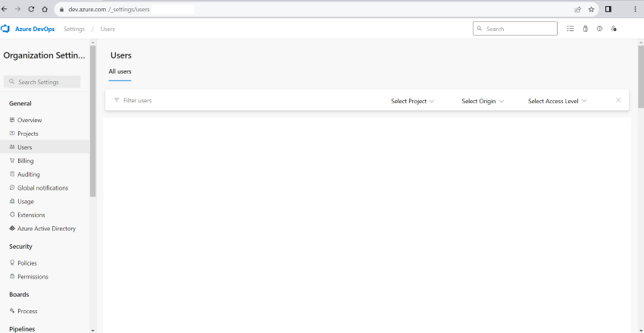Screen dimensions: 644x333
Task: Toggle the browser side panel icon
Action: point(608,9)
